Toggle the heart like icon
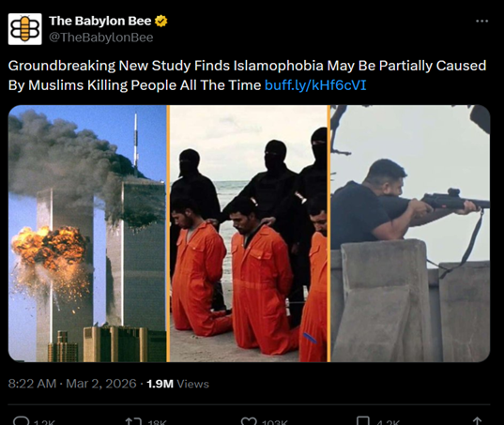Viewport: 504px width, 425px height. 249,420
